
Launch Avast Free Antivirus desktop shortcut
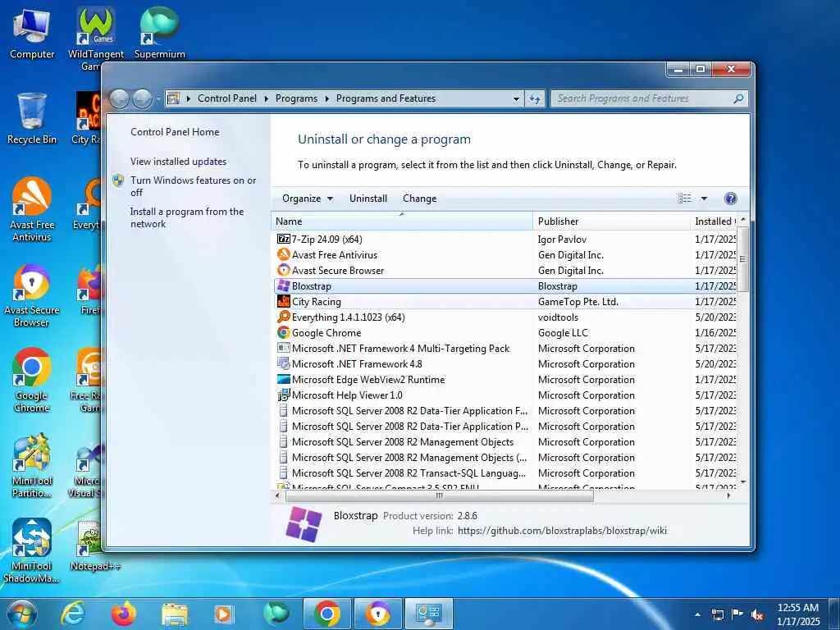32,209
